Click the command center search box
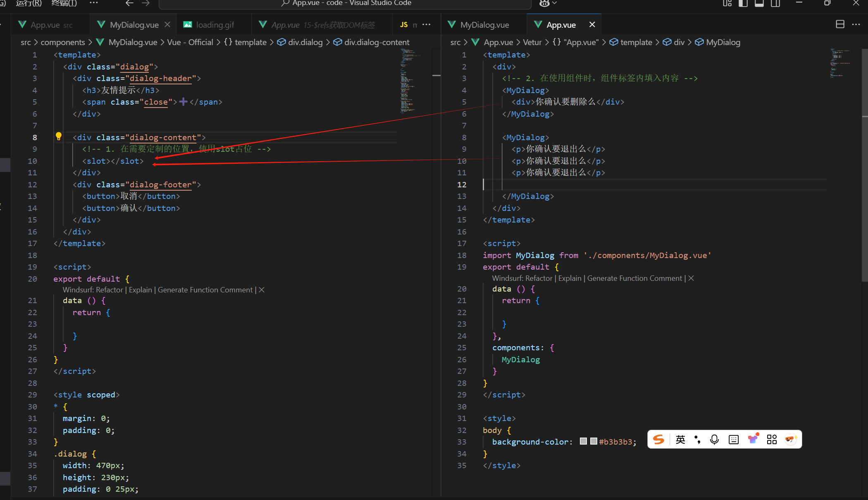Screen dimensions: 868x500 (x=345, y=3)
